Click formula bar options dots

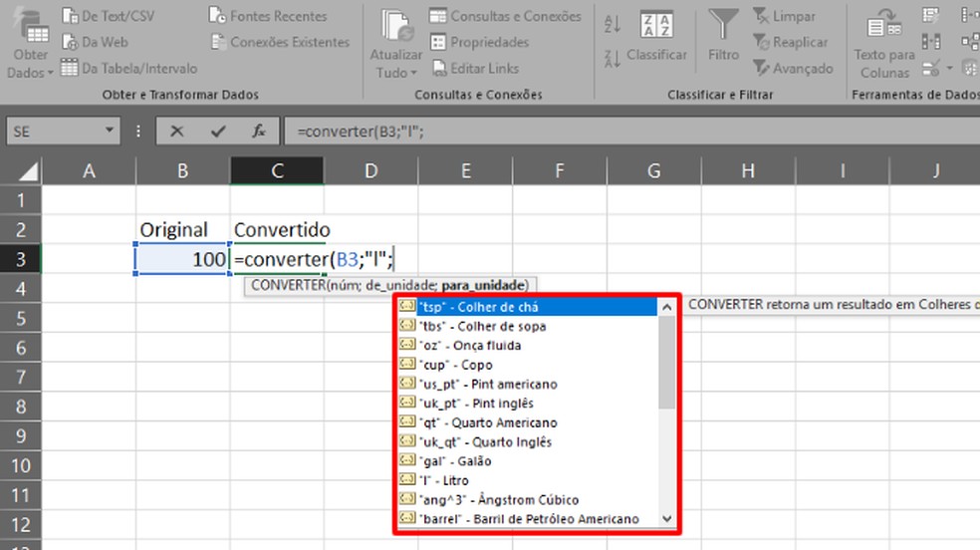138,132
